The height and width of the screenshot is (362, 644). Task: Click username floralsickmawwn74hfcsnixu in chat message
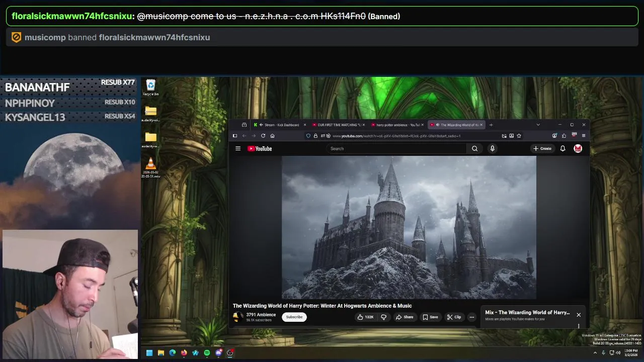coord(71,16)
